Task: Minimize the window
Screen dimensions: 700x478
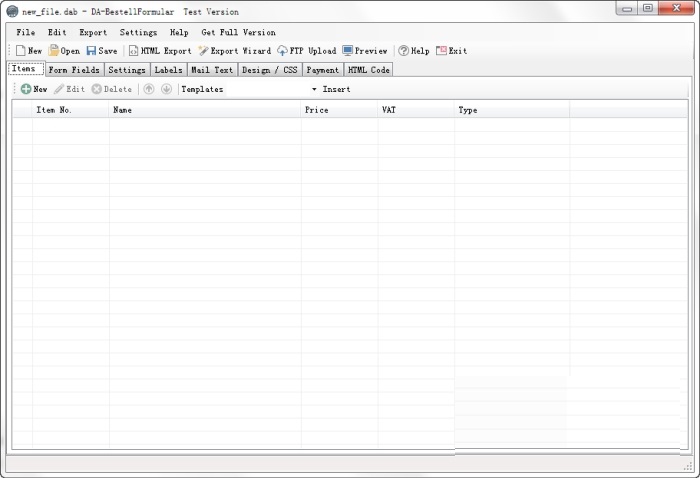Action: click(x=627, y=8)
